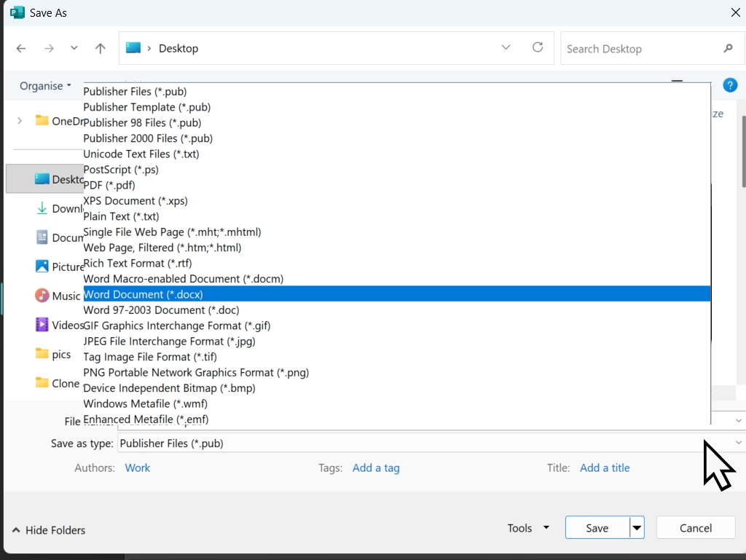Select Tag Image File Format (*.tif)
The height and width of the screenshot is (560, 746).
pos(397,357)
